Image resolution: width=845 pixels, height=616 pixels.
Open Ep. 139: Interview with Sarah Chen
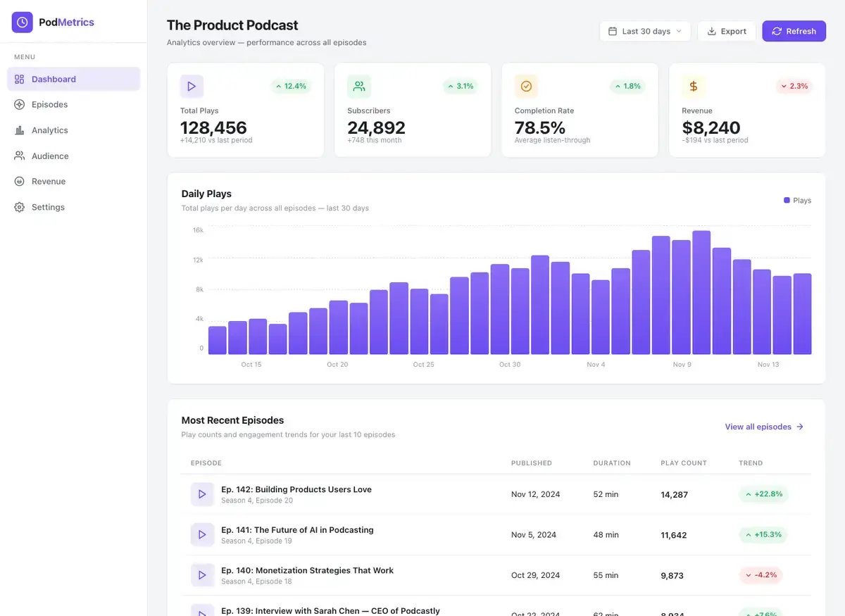point(330,610)
